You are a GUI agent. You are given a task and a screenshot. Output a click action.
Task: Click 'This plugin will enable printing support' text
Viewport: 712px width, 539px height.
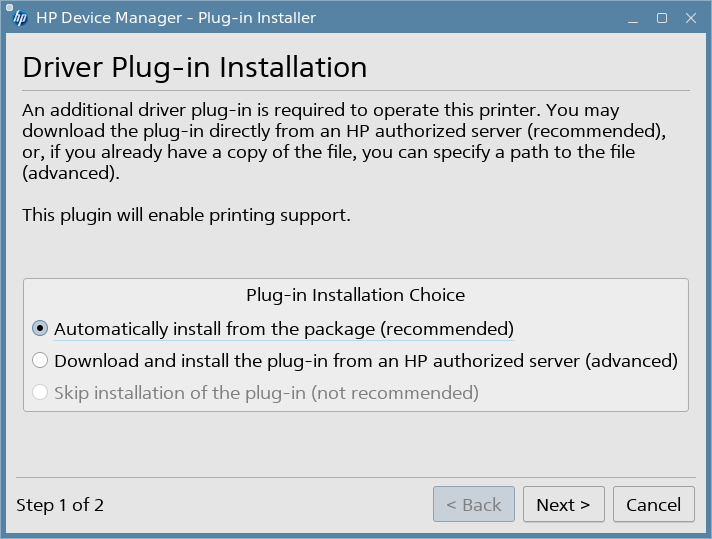(x=186, y=215)
